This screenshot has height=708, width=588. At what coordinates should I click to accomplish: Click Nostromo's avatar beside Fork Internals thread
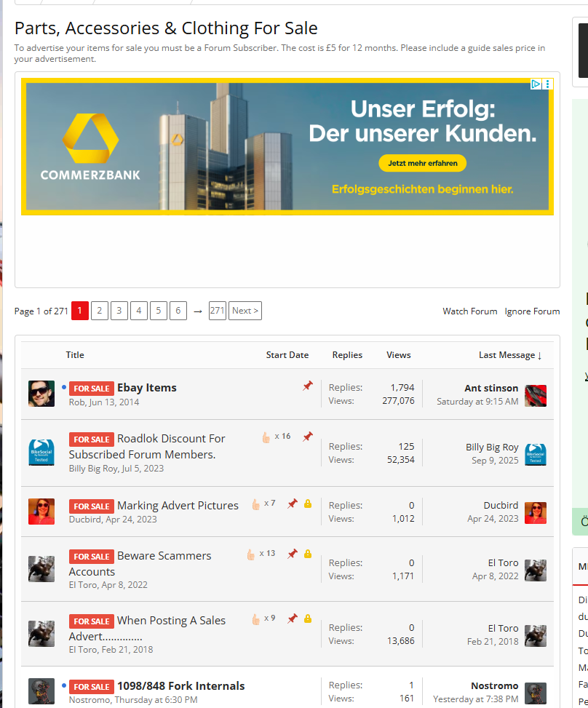click(41, 691)
